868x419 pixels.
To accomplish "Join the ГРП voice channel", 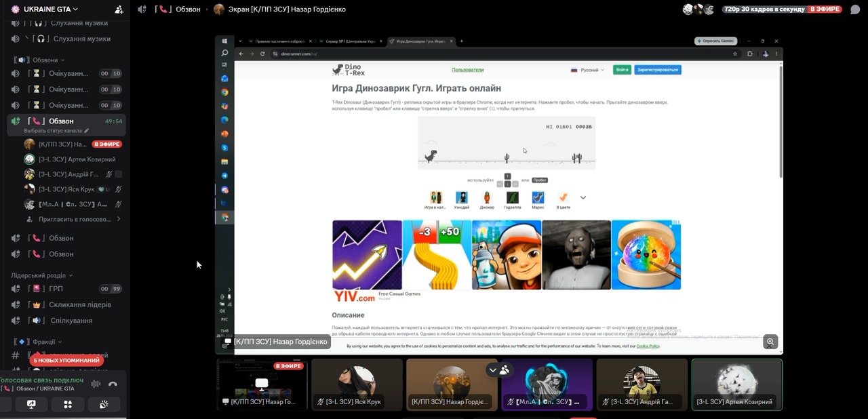I will click(66, 289).
